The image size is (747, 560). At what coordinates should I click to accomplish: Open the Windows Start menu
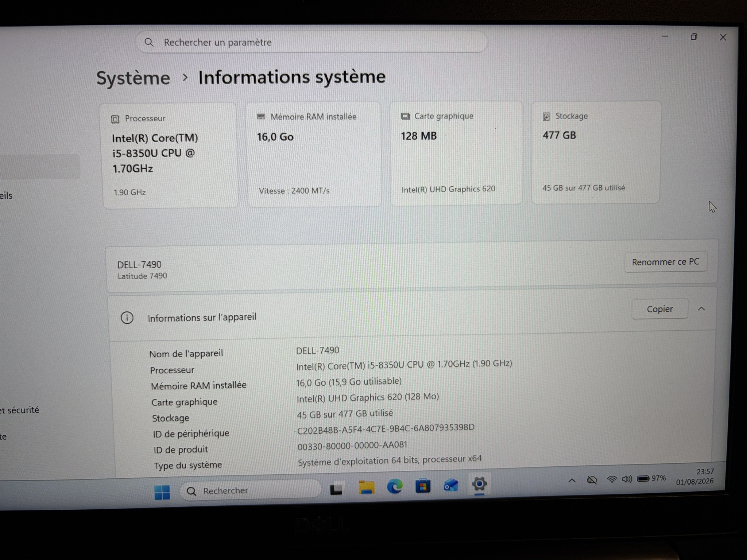pos(162,492)
